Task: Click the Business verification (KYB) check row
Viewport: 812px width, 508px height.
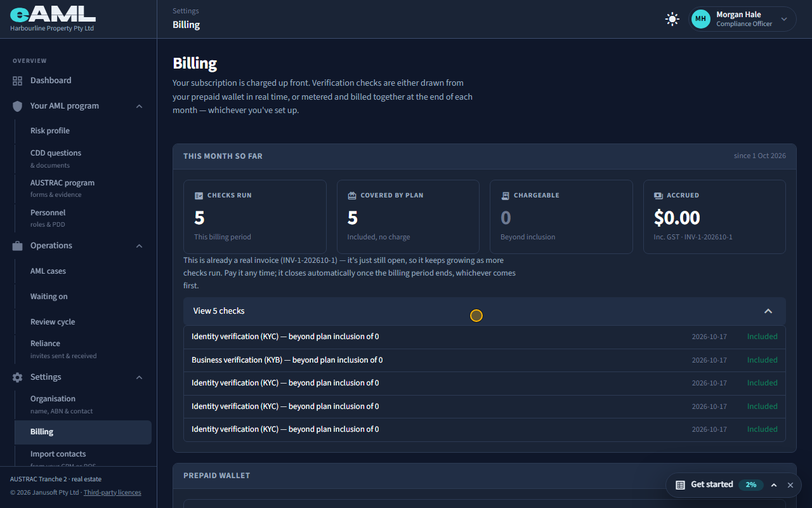Action: click(485, 360)
